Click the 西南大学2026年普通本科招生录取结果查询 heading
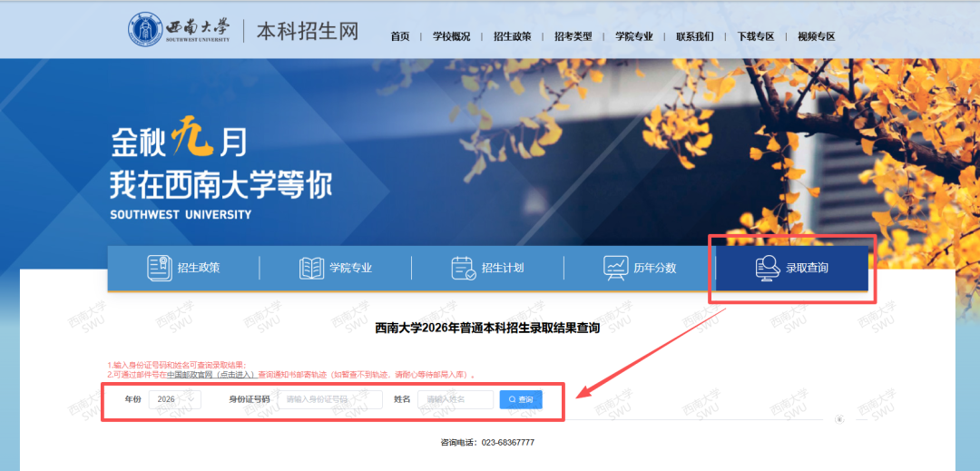Image resolution: width=980 pixels, height=471 pixels. [x=487, y=328]
